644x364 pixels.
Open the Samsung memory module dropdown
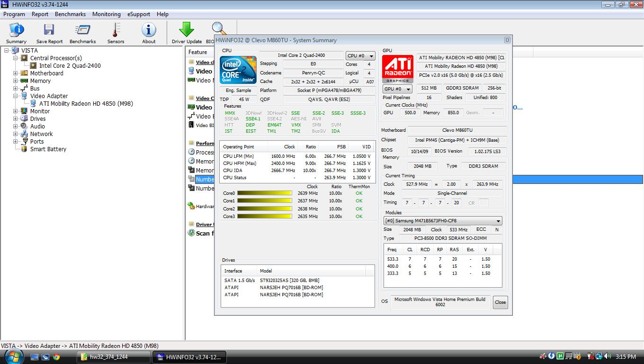pos(443,221)
